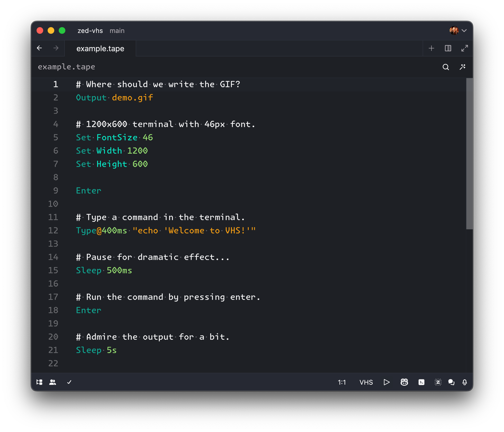Toggle the project panel icon

pos(39,382)
